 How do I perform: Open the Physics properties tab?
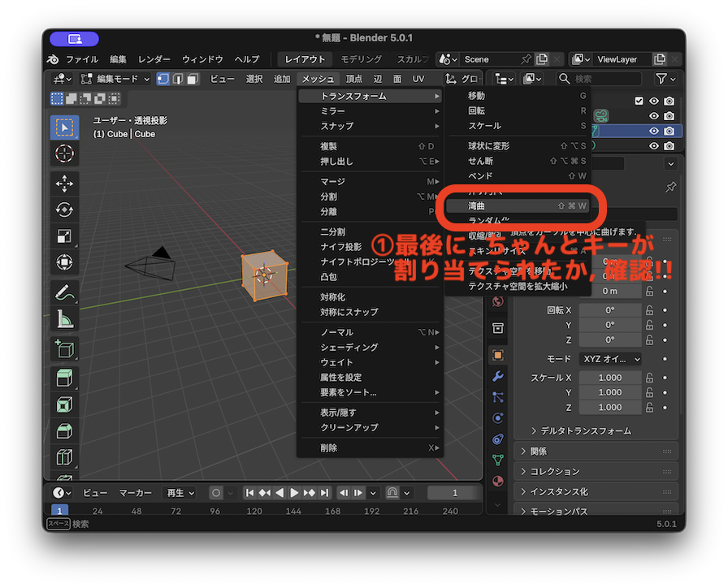[498, 418]
